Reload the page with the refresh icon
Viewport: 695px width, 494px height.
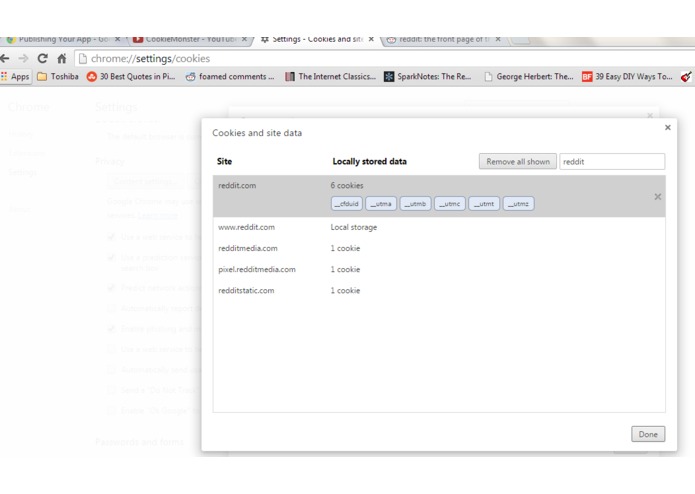(43, 58)
